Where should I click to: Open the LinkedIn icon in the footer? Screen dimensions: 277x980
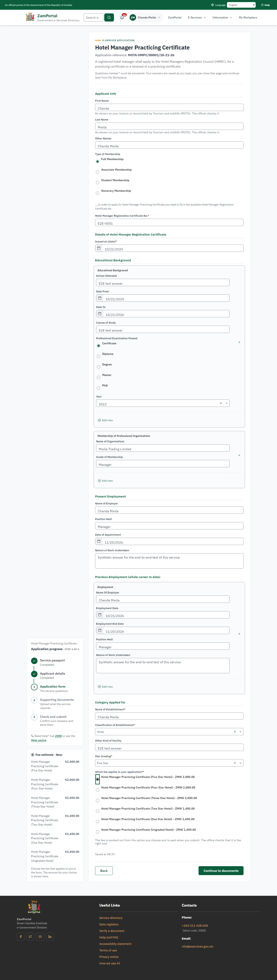(50, 936)
